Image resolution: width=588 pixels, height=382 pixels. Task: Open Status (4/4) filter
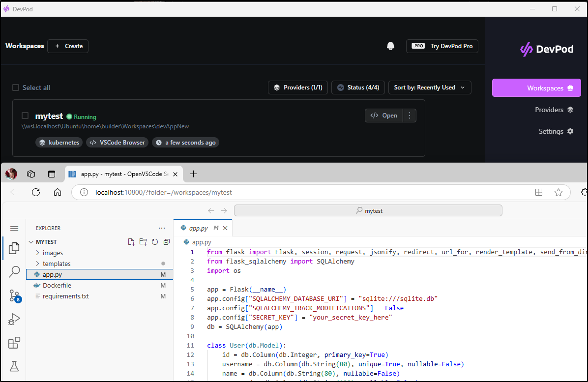[x=358, y=88]
